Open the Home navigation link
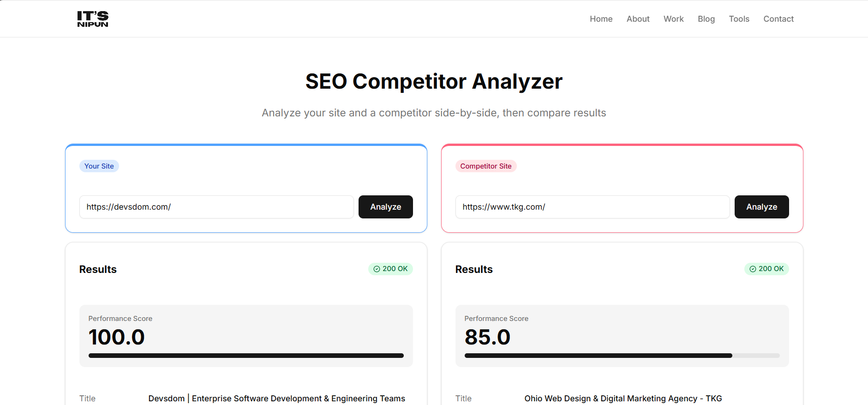868x405 pixels. tap(601, 18)
